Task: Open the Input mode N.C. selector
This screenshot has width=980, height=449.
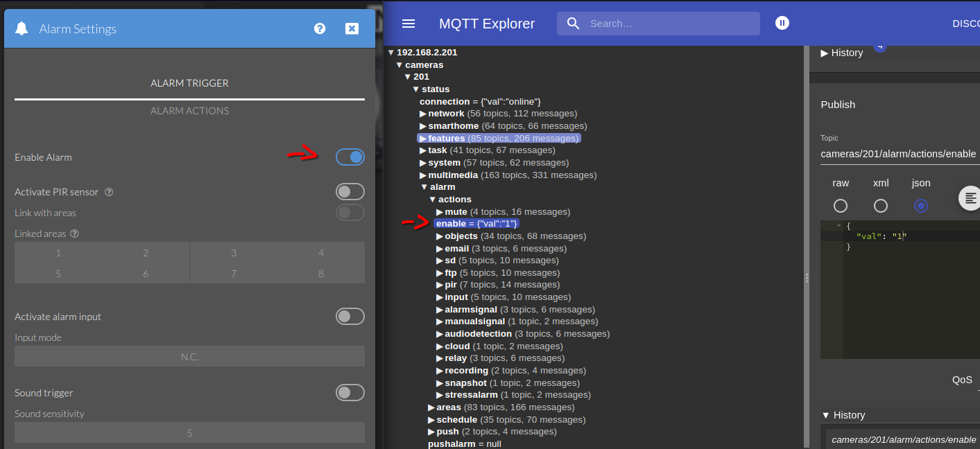Action: tap(189, 357)
